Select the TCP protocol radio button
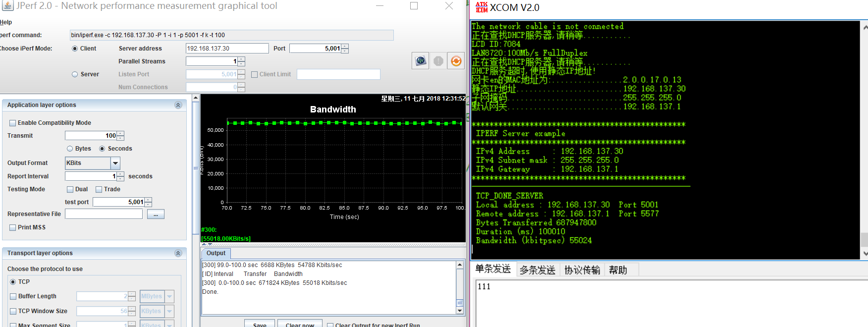This screenshot has width=868, height=327. click(x=13, y=282)
